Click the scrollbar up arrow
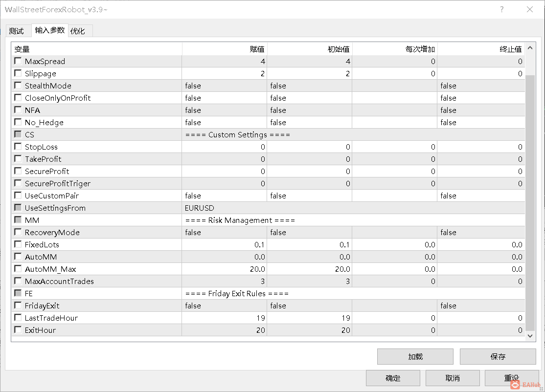This screenshot has width=545, height=392. (x=530, y=48)
